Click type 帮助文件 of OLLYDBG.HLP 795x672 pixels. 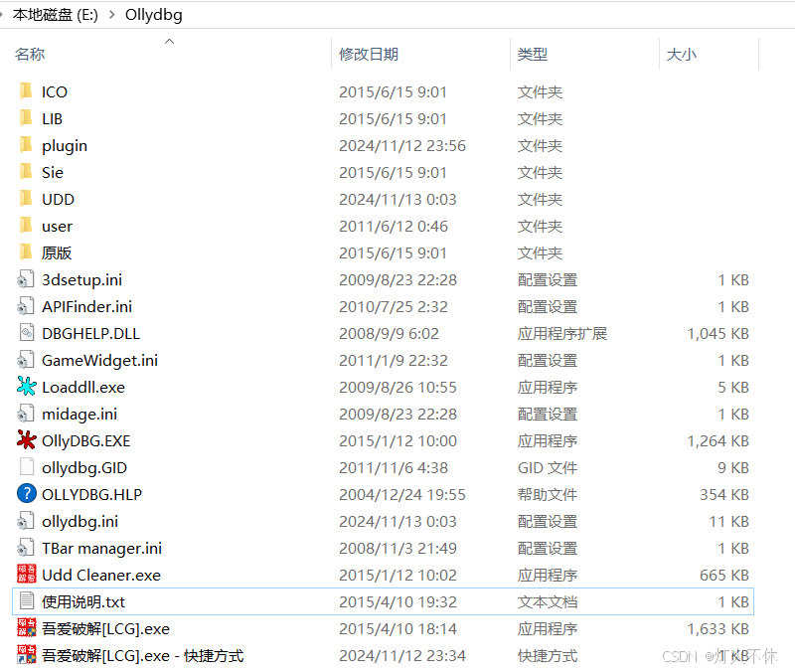548,494
